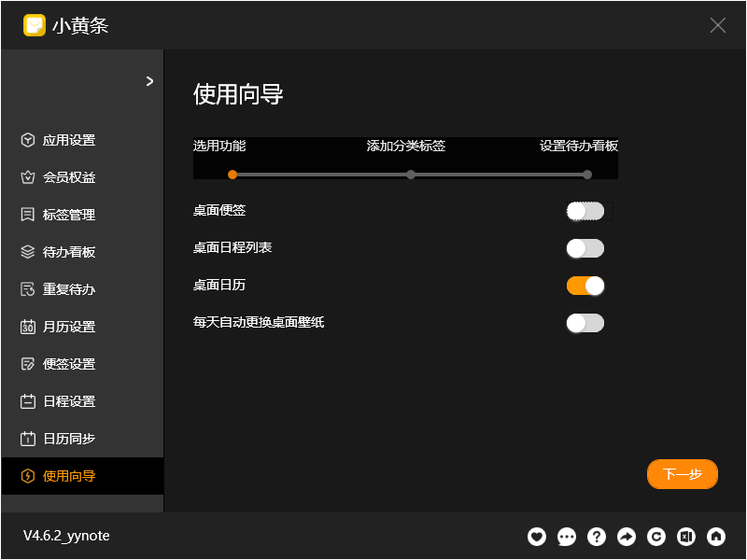This screenshot has height=560, width=747.
Task: Click the 添加分类标签 step marker on the progress bar
Action: pyautogui.click(x=409, y=175)
